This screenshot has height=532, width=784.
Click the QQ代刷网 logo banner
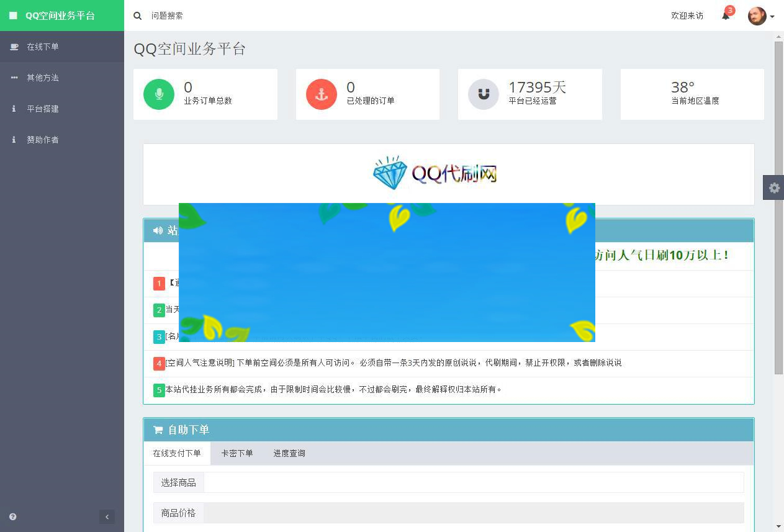[x=435, y=173]
